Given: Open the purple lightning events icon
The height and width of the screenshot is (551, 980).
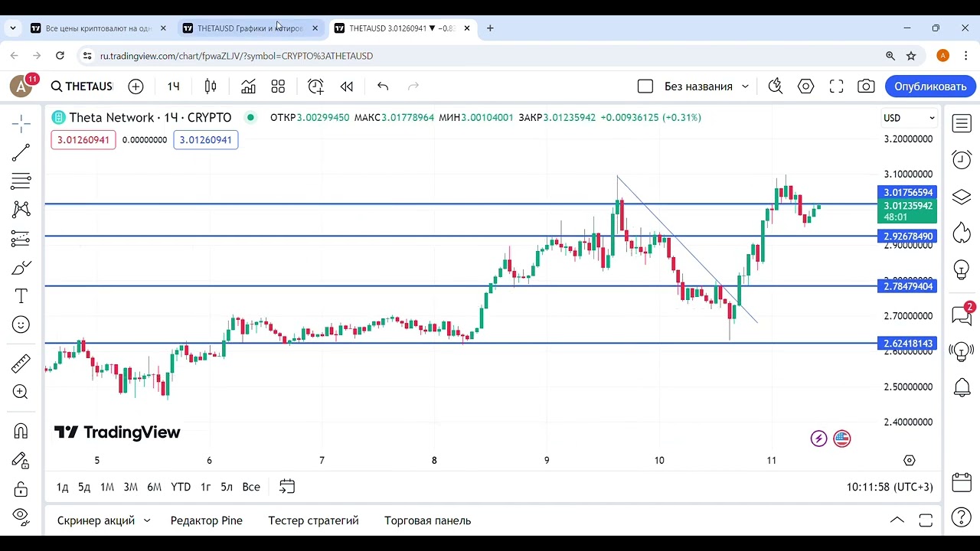Looking at the screenshot, I should click(819, 439).
